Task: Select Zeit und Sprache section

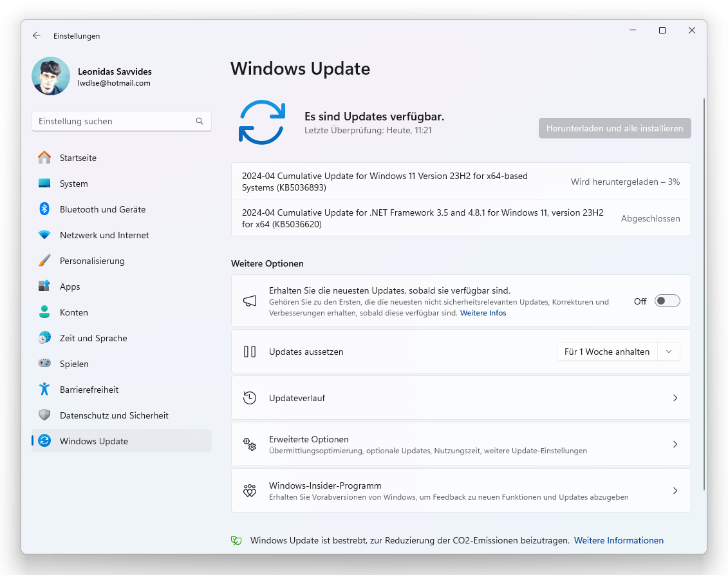Action: [x=122, y=338]
